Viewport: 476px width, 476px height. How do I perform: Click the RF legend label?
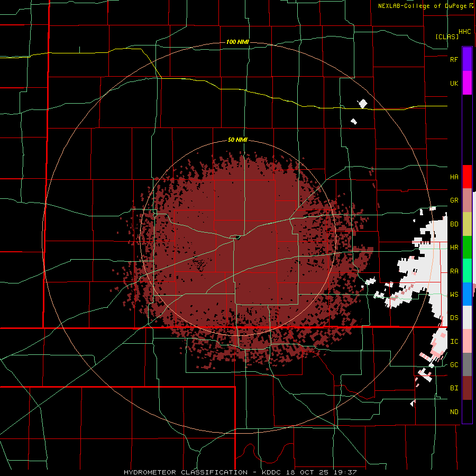click(x=454, y=59)
